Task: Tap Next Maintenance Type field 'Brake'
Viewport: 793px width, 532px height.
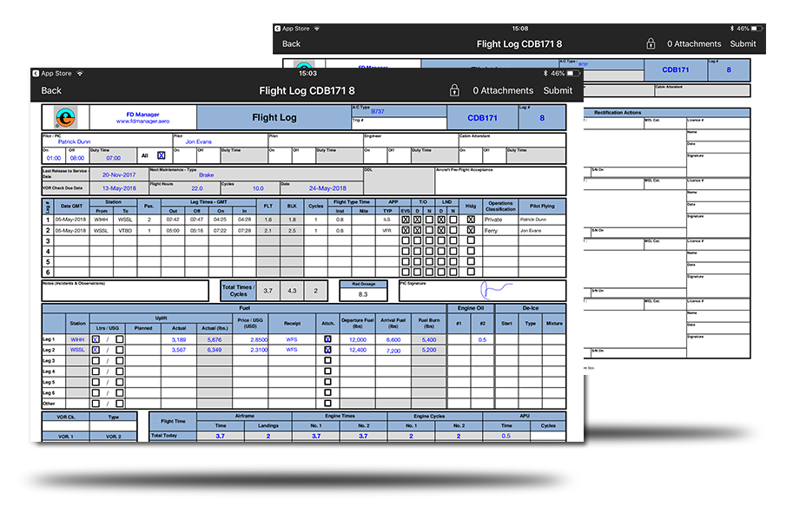Action: pos(256,174)
